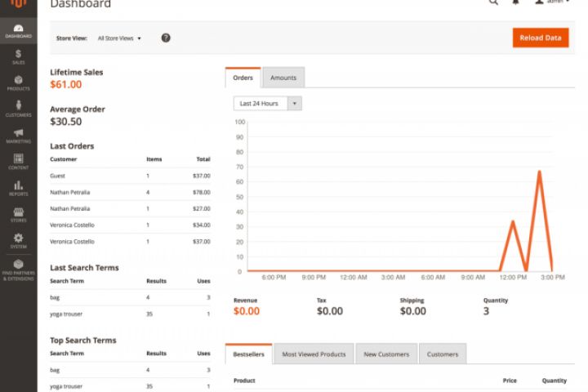Click the Reports bar chart icon
Screen dimensions: 588x392
pyautogui.click(x=18, y=188)
